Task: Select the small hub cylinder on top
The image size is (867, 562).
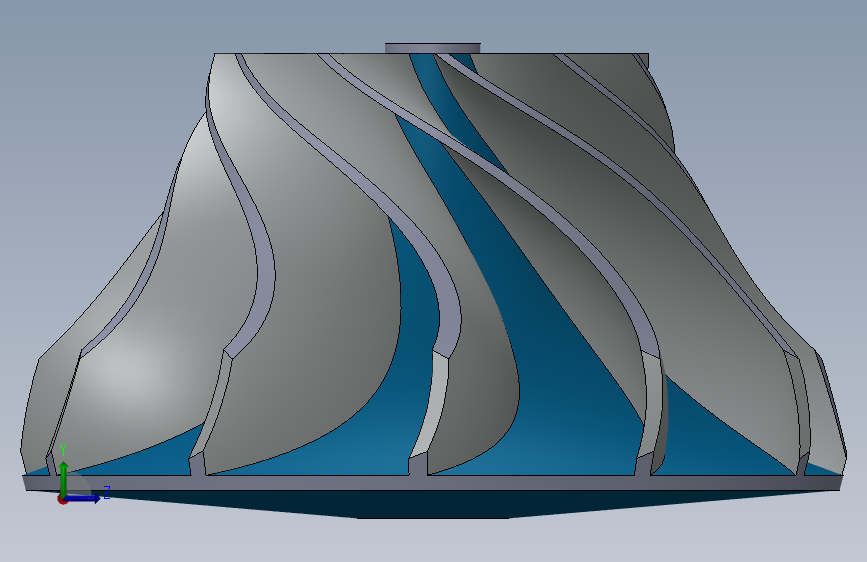Action: pyautogui.click(x=432, y=48)
